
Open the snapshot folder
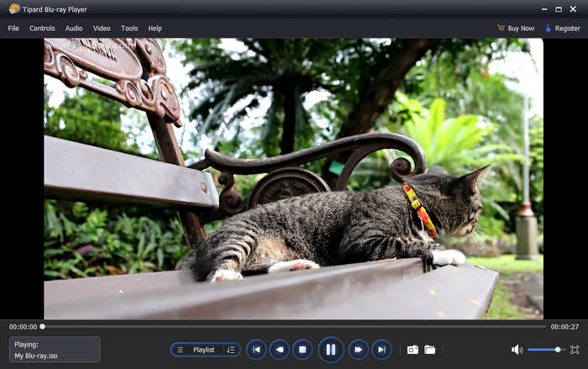(430, 350)
